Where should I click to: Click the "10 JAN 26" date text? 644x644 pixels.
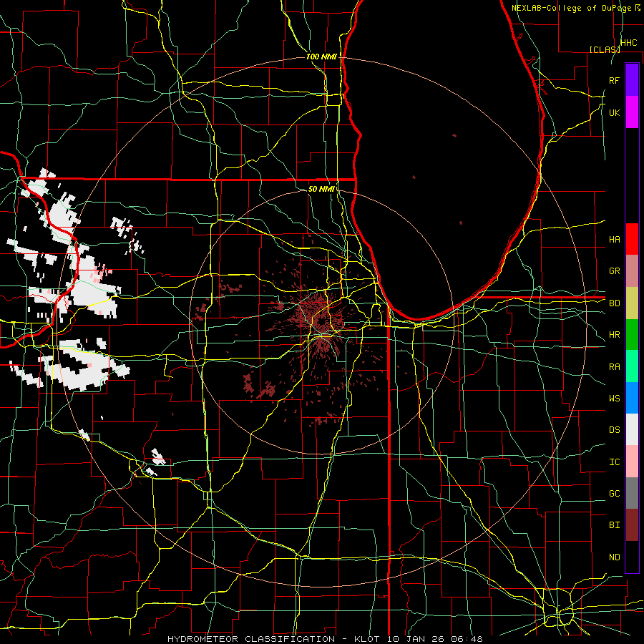pyautogui.click(x=416, y=639)
